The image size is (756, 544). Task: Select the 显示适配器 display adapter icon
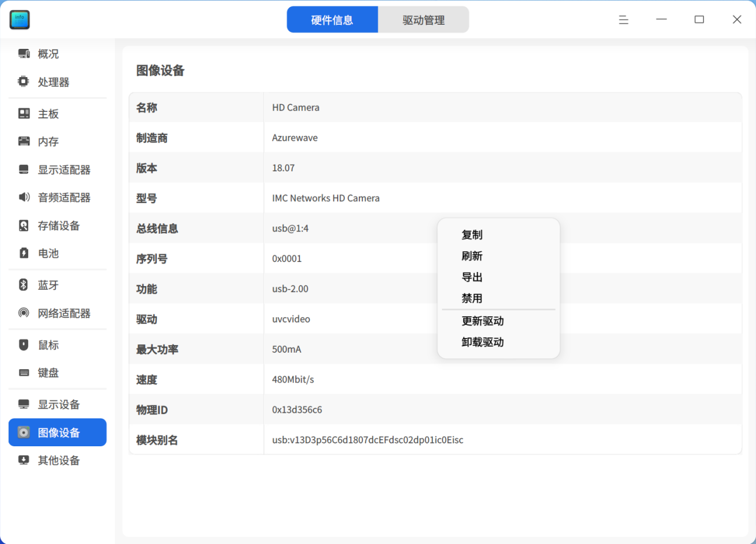coord(24,170)
